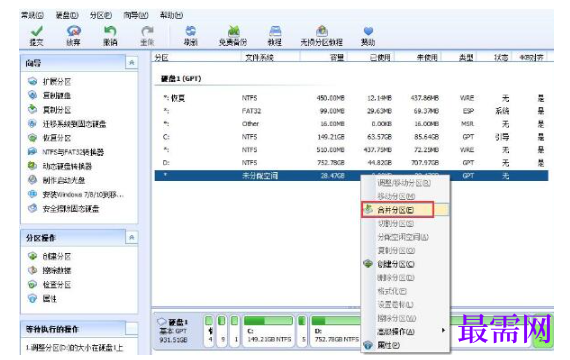This screenshot has height=360, width=570.
Task: Select the FAT32 99.00MB partition row
Action: [351, 111]
